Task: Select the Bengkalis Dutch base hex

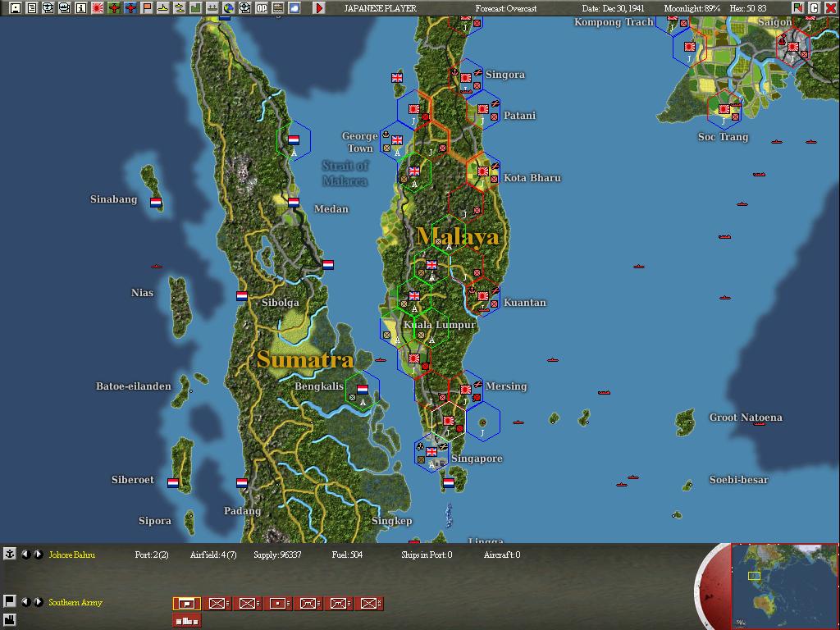Action: pyautogui.click(x=362, y=391)
